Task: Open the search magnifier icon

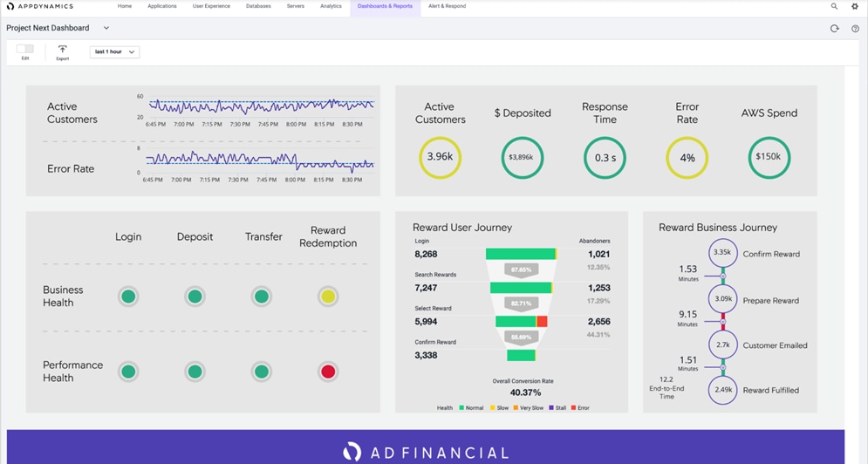Action: point(834,6)
